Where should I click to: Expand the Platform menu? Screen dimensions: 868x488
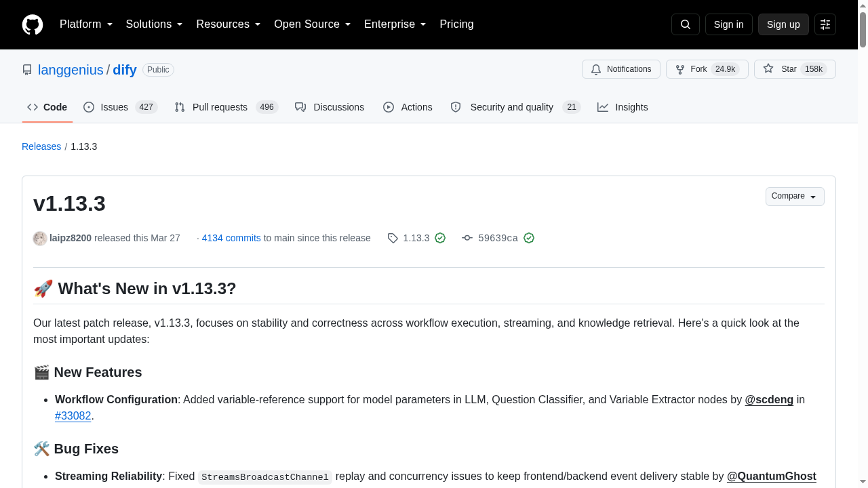86,24
